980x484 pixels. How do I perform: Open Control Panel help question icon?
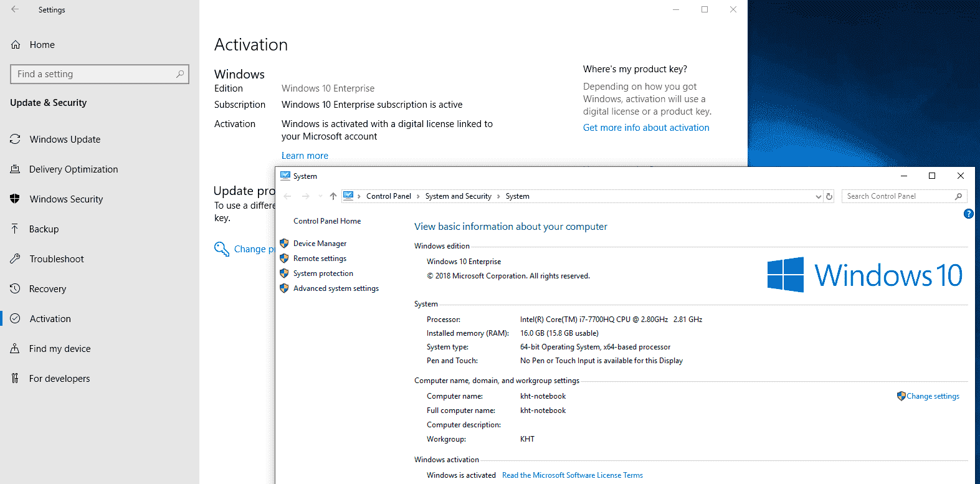point(968,214)
